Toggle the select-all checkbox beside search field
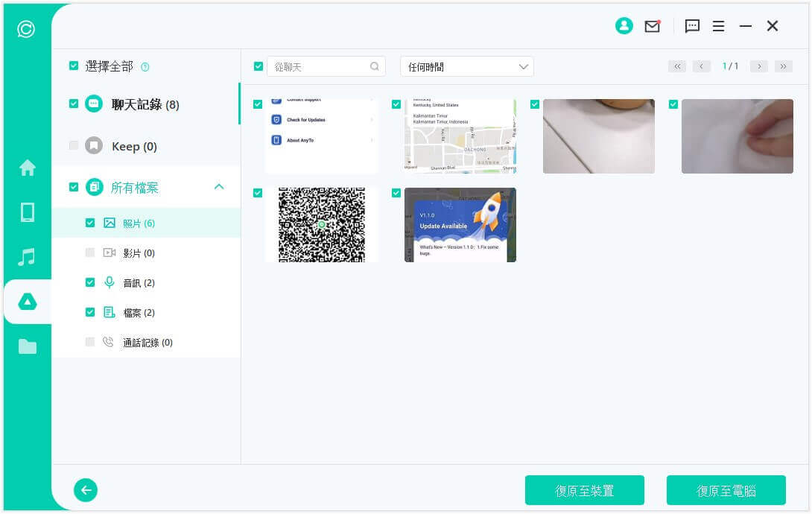Image resolution: width=812 pixels, height=514 pixels. pyautogui.click(x=258, y=66)
